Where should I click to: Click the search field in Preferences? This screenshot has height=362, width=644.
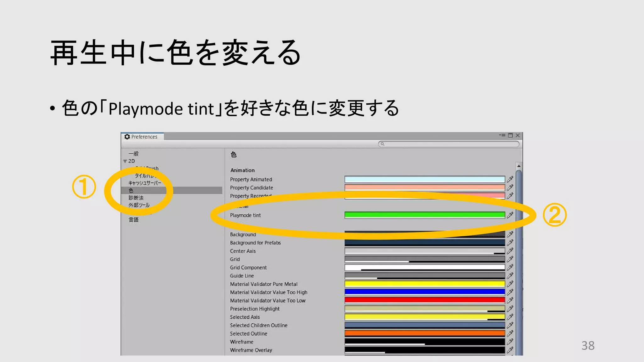(449, 144)
